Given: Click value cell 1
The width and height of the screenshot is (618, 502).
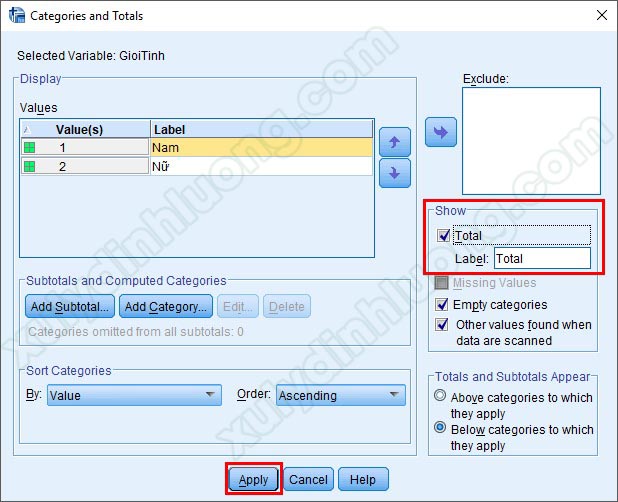Looking at the screenshot, I should 85,147.
